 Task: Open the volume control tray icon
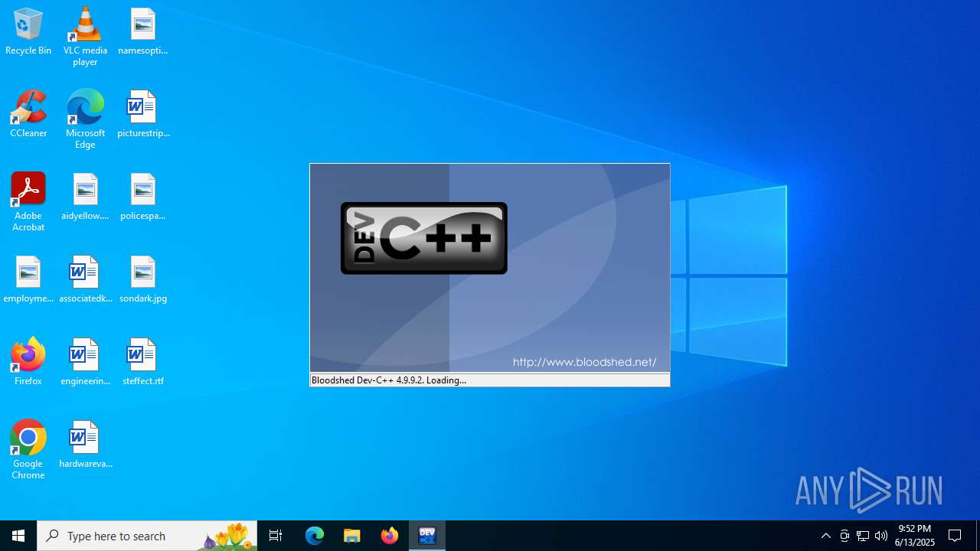point(881,536)
